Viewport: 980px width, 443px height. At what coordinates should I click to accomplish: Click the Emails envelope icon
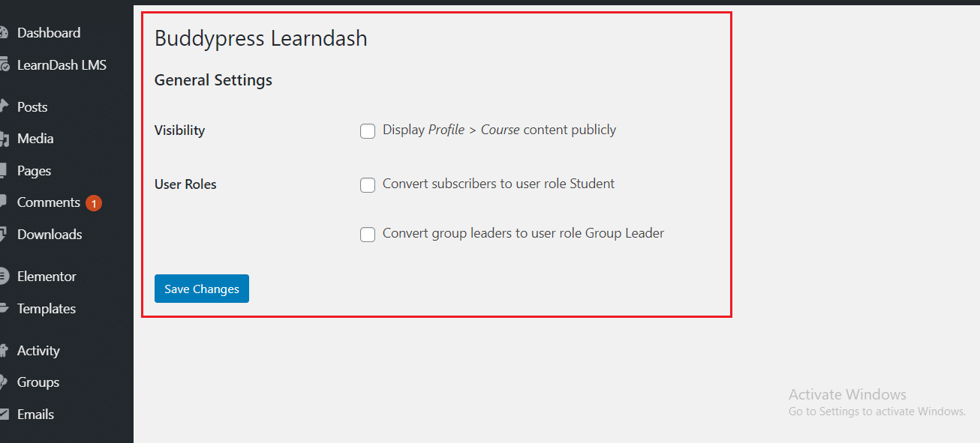tap(5, 414)
